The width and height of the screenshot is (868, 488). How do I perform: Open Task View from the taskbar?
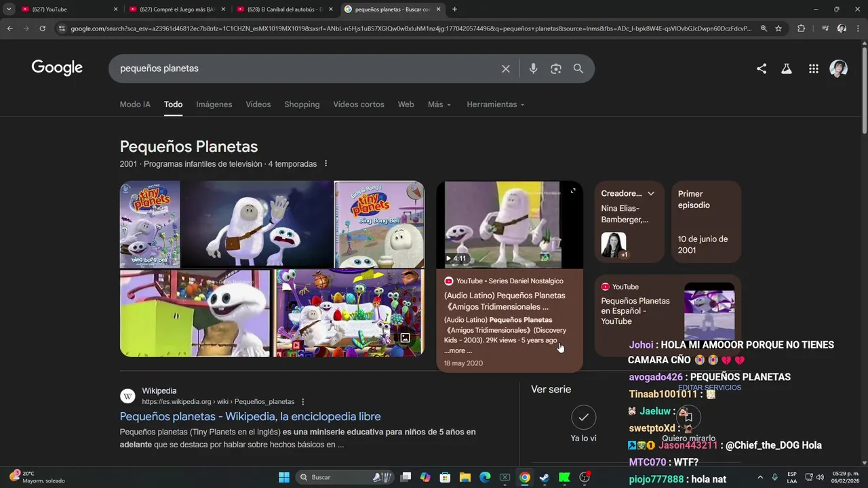(x=406, y=477)
